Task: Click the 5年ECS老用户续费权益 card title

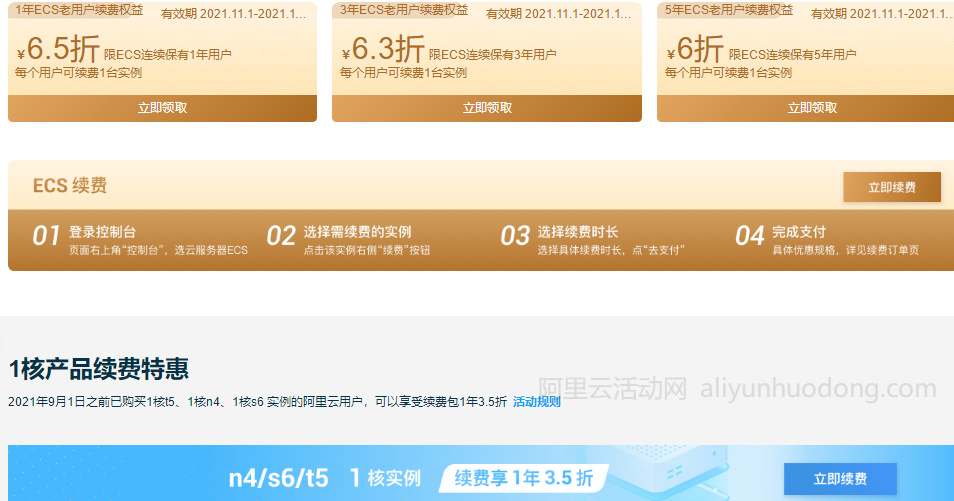Action: (729, 9)
